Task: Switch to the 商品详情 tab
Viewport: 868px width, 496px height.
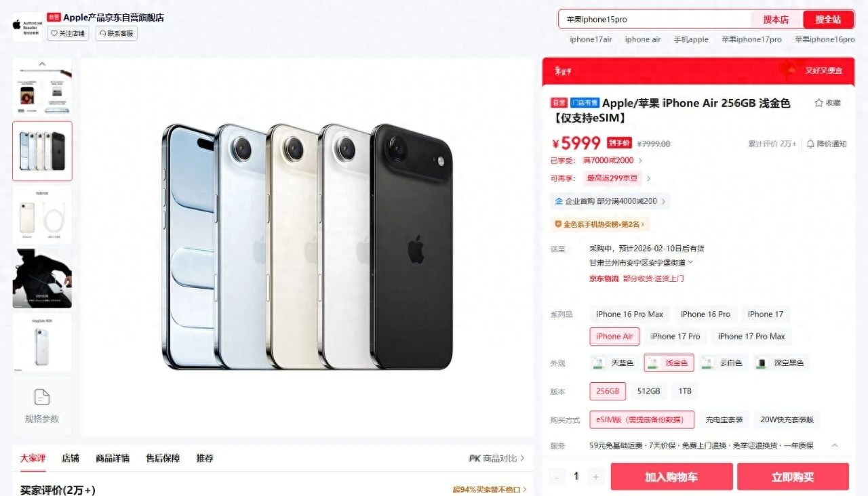Action: (x=113, y=458)
